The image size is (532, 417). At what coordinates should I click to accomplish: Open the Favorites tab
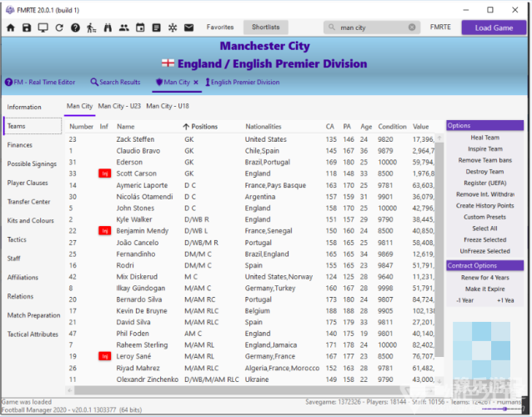(220, 28)
